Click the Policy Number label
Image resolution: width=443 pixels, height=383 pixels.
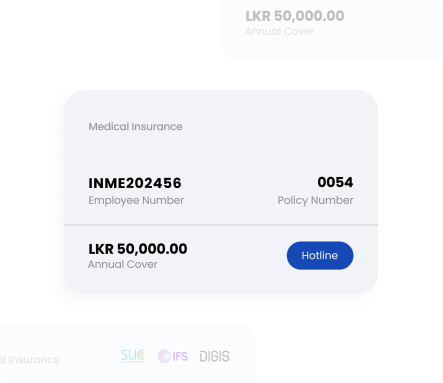click(x=315, y=200)
